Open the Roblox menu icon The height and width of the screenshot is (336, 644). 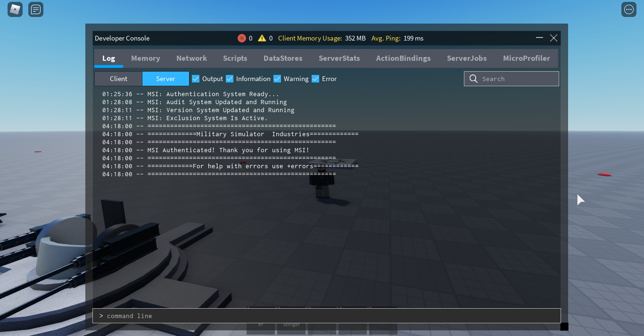(15, 9)
